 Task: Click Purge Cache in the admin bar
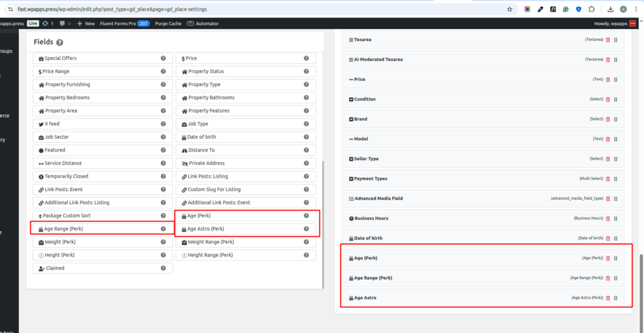167,23
